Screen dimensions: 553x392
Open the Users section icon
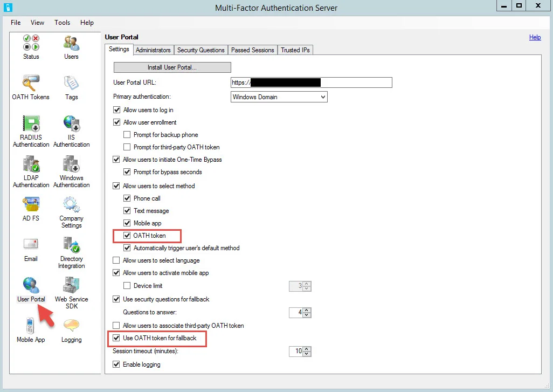pos(71,47)
